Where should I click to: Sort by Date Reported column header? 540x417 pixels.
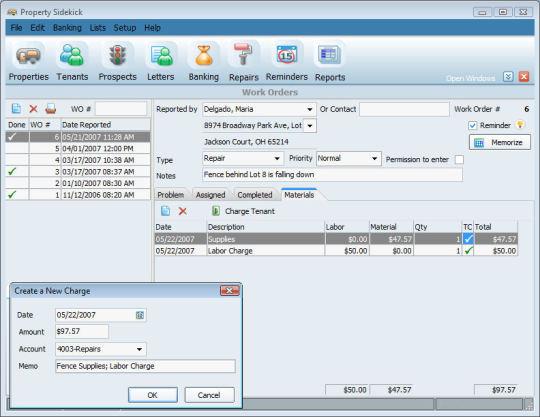tap(105, 125)
